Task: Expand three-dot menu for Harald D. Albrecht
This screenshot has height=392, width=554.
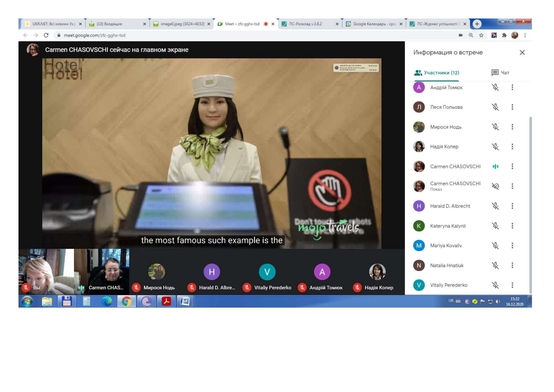Action: point(512,206)
